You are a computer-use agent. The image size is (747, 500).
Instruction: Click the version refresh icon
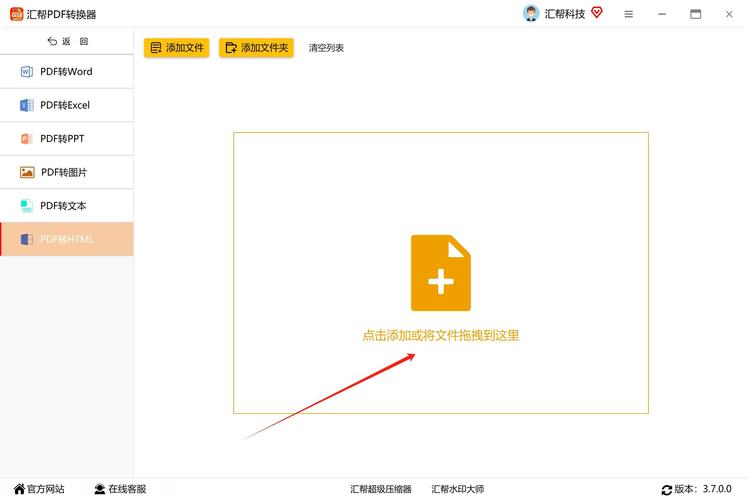tap(667, 490)
